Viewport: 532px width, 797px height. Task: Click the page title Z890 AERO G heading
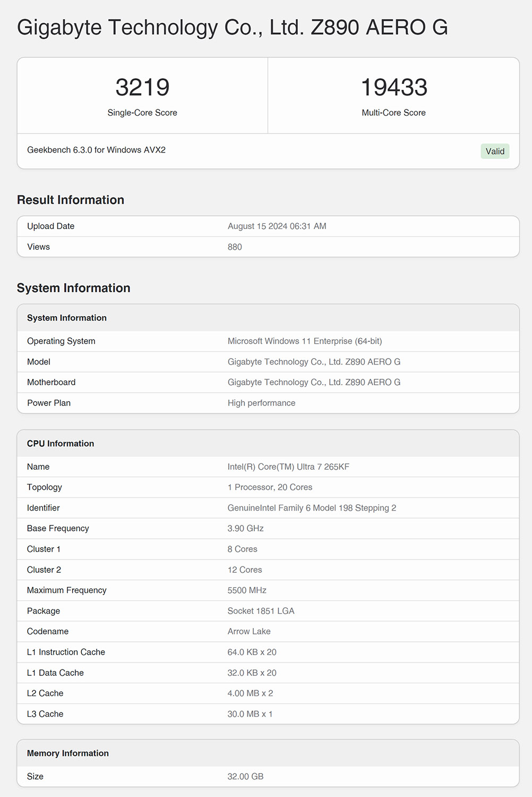point(233,28)
